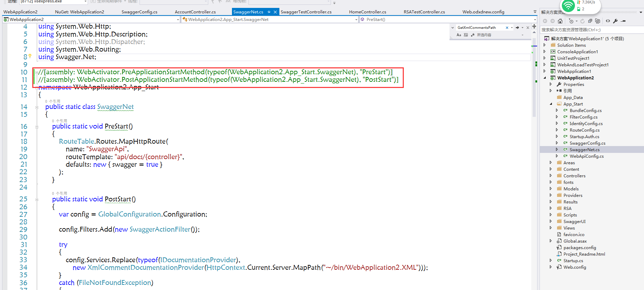This screenshot has width=644, height=290.
Task: Click the Refresh icon in Solution Explorer
Action: click(x=582, y=21)
